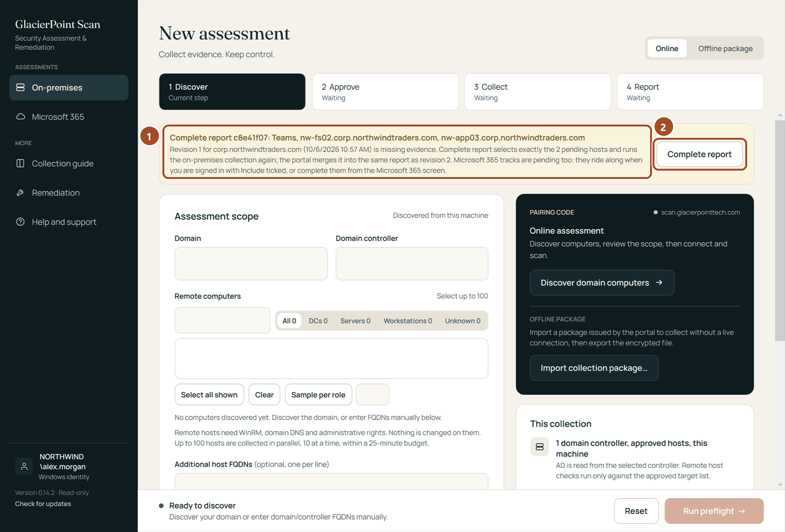
Task: Select the 4 Report step
Action: pyautogui.click(x=690, y=92)
